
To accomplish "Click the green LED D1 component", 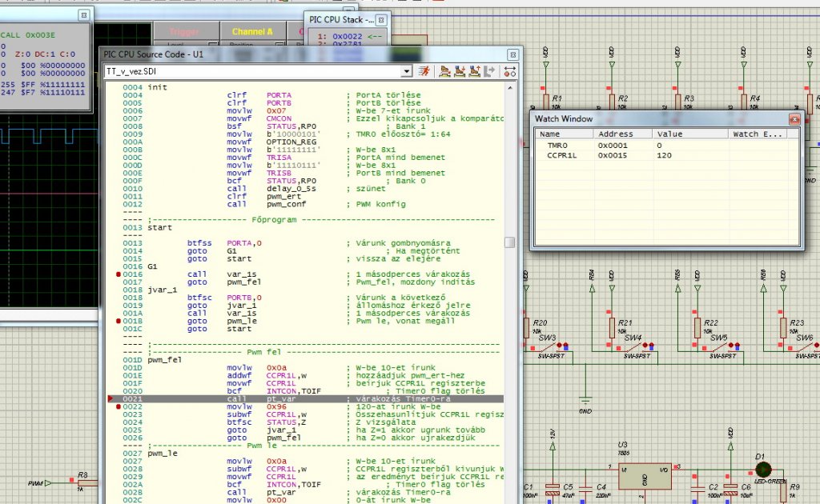I will (762, 470).
